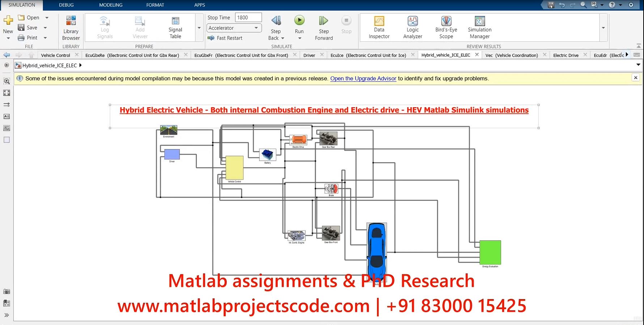Click the Zoom tool in canvas palette

tap(7, 81)
